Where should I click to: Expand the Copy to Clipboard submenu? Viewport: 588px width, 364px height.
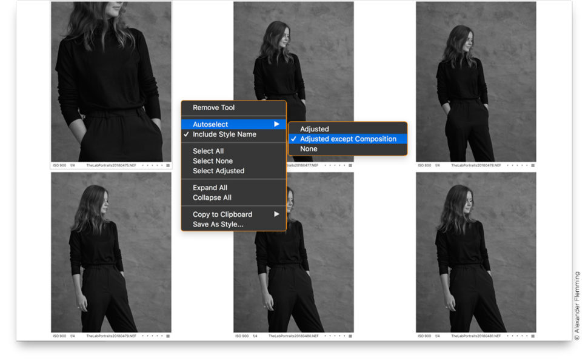click(224, 214)
